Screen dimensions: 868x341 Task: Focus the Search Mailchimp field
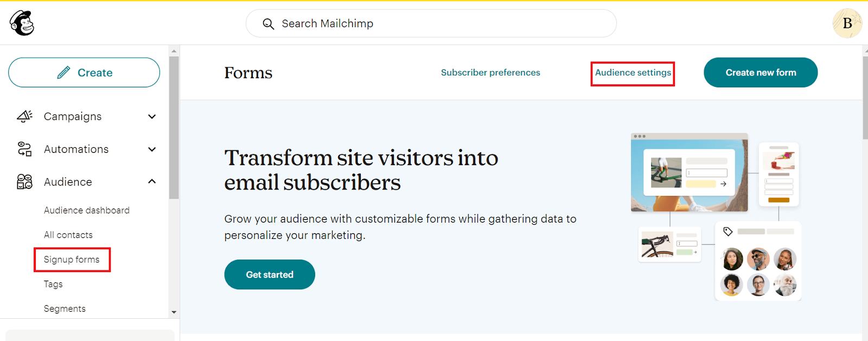[431, 23]
